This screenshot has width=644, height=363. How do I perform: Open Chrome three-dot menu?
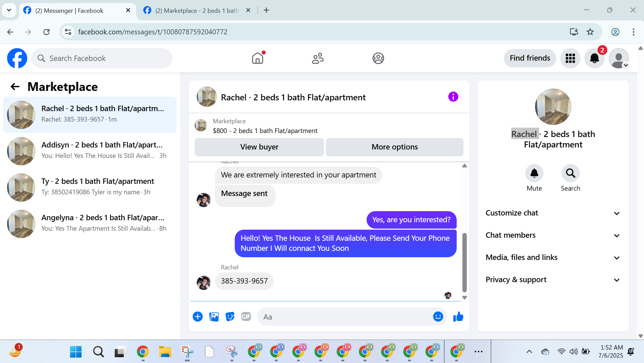634,32
